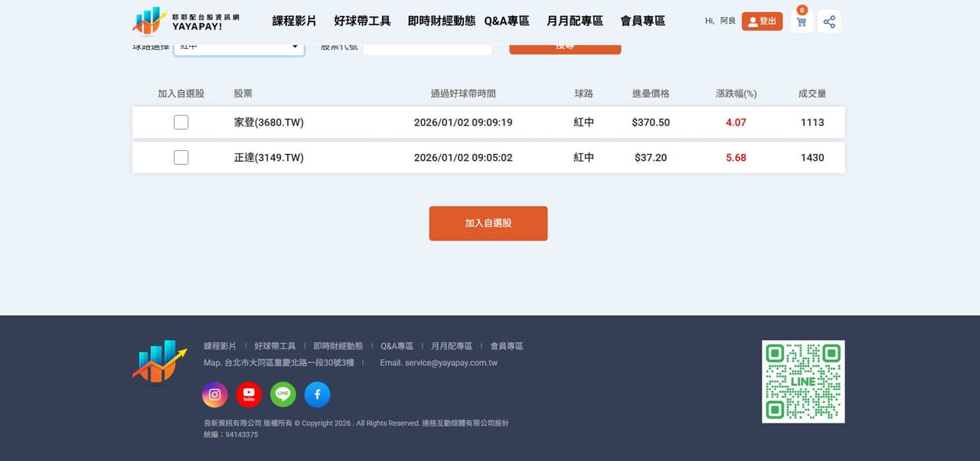
Task: Open footer link Q&A專區
Action: 397,346
